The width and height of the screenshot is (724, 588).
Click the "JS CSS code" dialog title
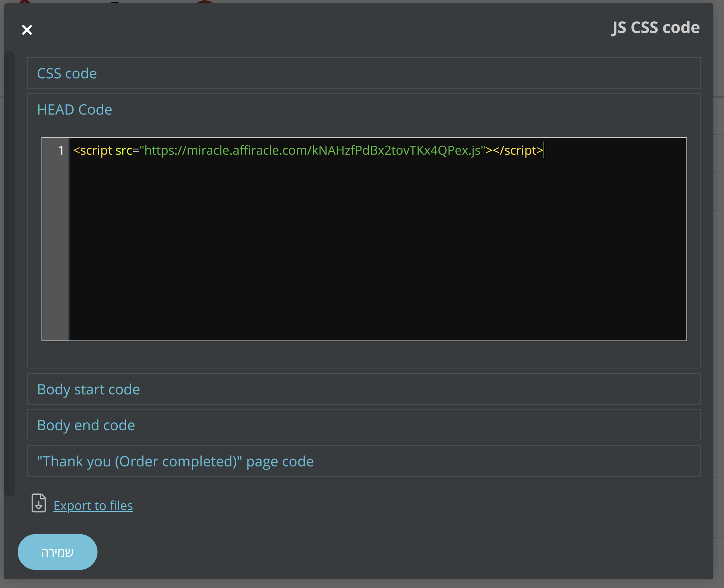(656, 28)
